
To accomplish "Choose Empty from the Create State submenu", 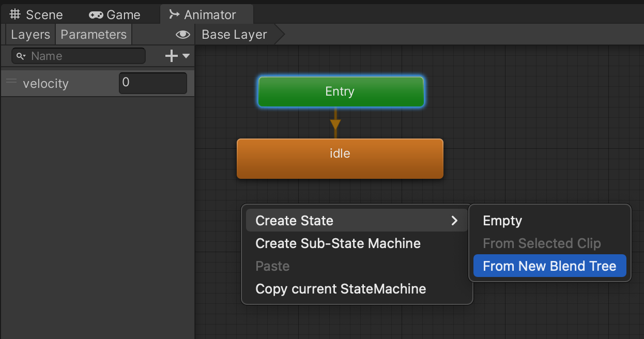I will point(502,221).
